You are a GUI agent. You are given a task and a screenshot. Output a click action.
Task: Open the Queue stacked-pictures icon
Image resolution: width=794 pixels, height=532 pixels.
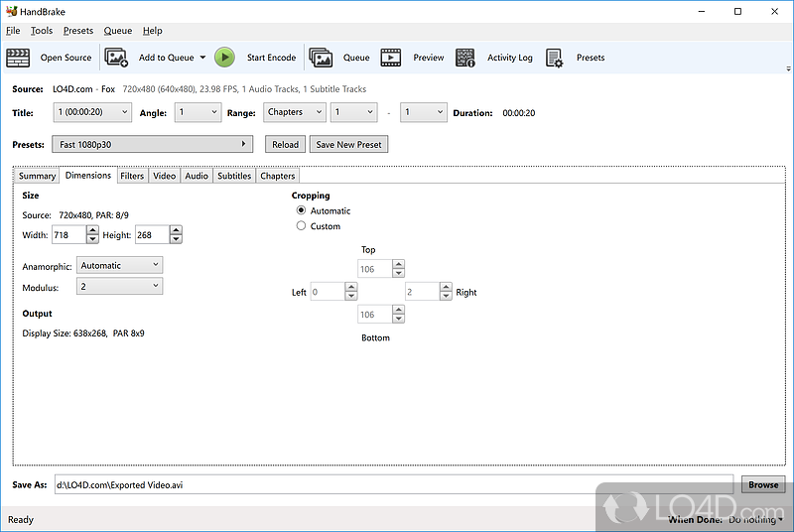(x=321, y=58)
